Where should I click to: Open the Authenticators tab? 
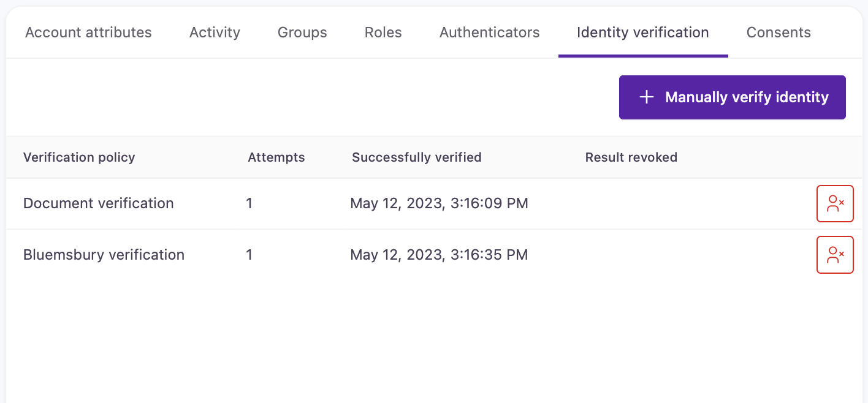click(x=489, y=32)
